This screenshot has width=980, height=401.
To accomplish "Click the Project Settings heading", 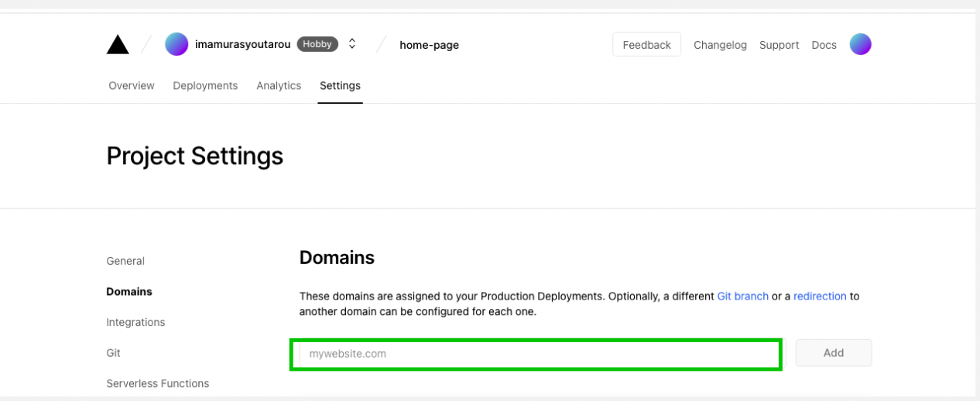I will (x=195, y=156).
